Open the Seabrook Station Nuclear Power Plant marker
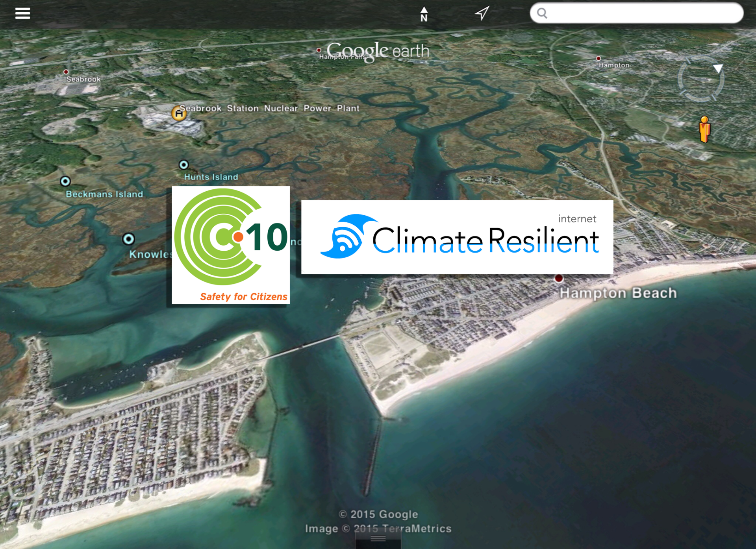This screenshot has height=549, width=756. 179,113
